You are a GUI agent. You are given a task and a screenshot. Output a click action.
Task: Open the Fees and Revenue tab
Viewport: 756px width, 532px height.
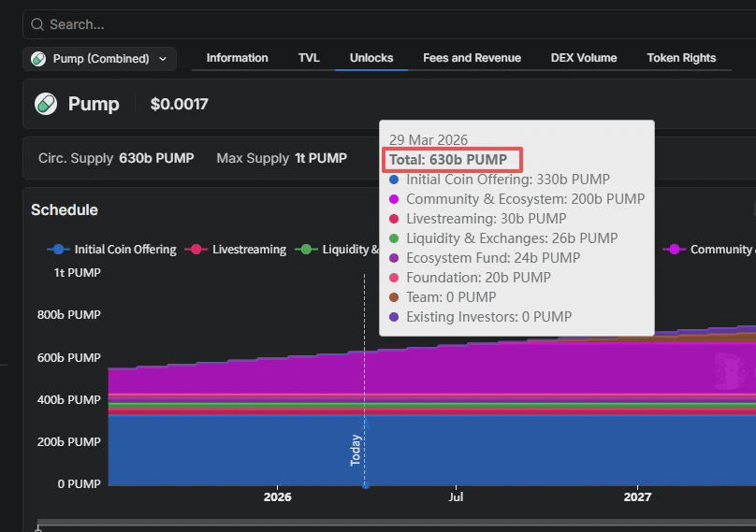pos(472,58)
